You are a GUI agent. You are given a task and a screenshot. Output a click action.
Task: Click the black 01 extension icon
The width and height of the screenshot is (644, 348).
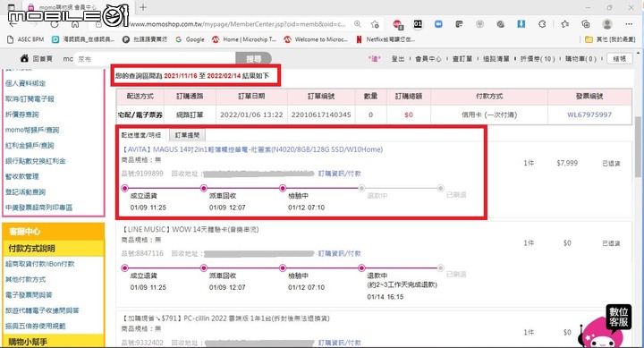tap(418, 24)
